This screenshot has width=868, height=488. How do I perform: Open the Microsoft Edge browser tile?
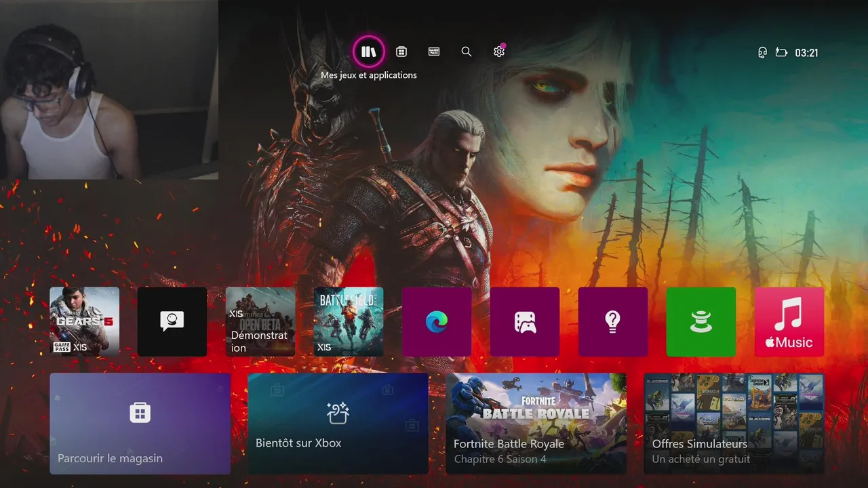coord(437,321)
